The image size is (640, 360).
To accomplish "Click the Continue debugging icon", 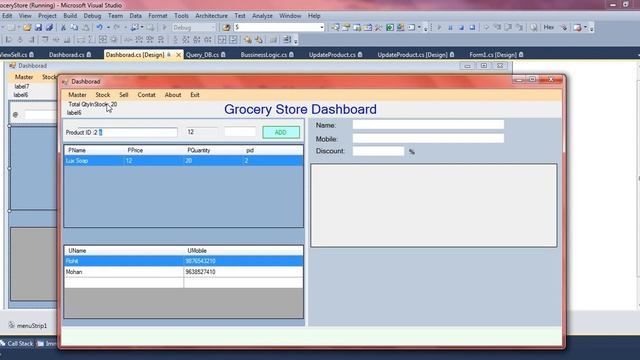I will [x=440, y=27].
